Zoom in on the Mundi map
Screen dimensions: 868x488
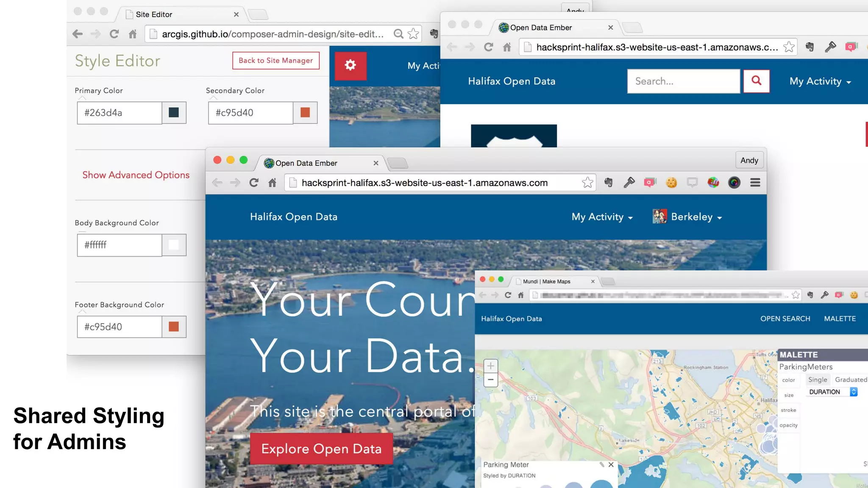coord(490,366)
